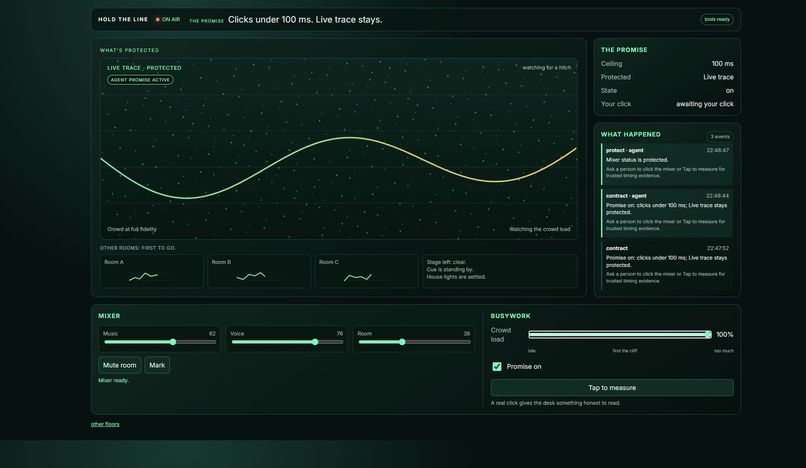This screenshot has height=468, width=806.
Task: Click the live trace waveform
Action: pyautogui.click(x=338, y=167)
